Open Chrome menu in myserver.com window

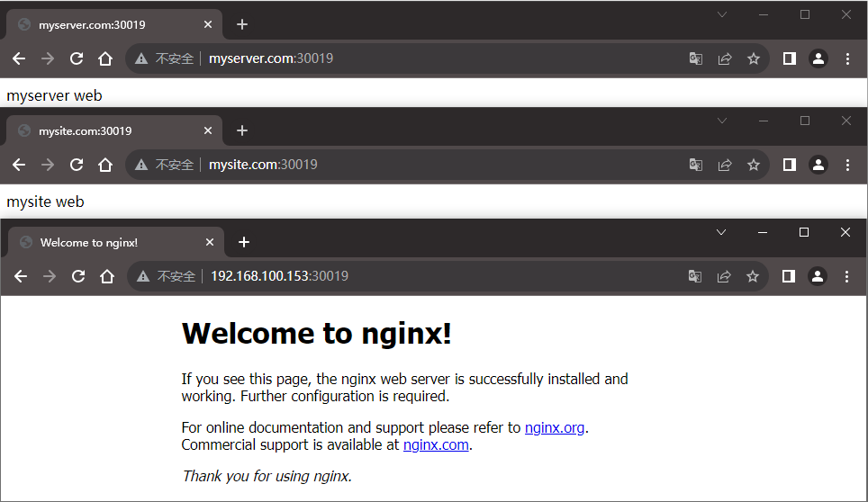tap(847, 58)
